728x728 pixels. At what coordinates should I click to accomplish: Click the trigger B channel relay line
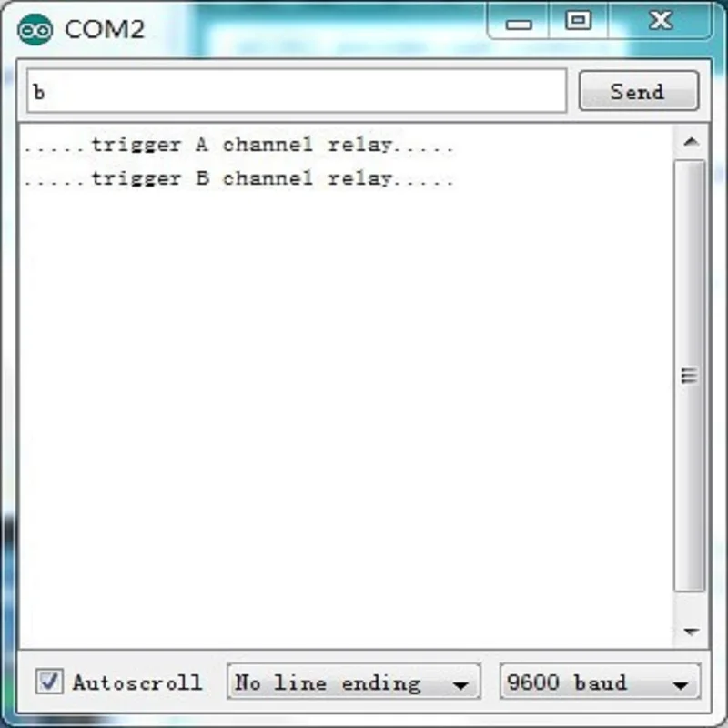[238, 178]
